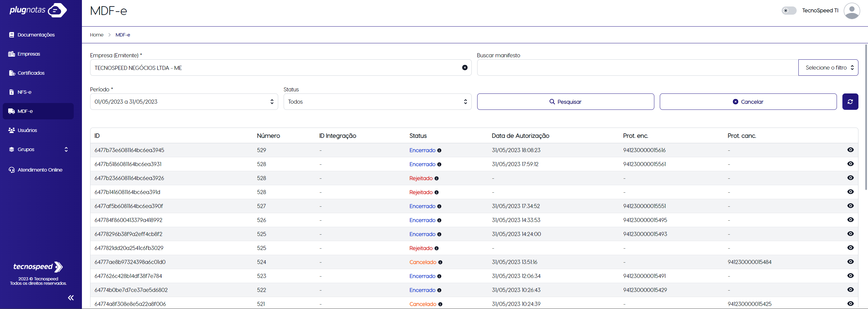Click the blue refresh icon button
Image resolution: width=868 pixels, height=309 pixels.
pyautogui.click(x=850, y=102)
